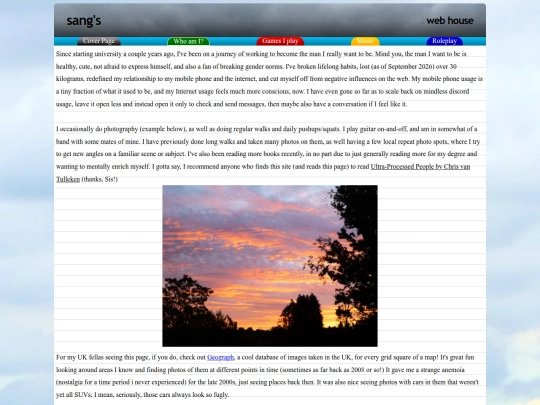Open the Cover Page tab
Image resolution: width=540 pixels, height=405 pixels.
point(99,41)
